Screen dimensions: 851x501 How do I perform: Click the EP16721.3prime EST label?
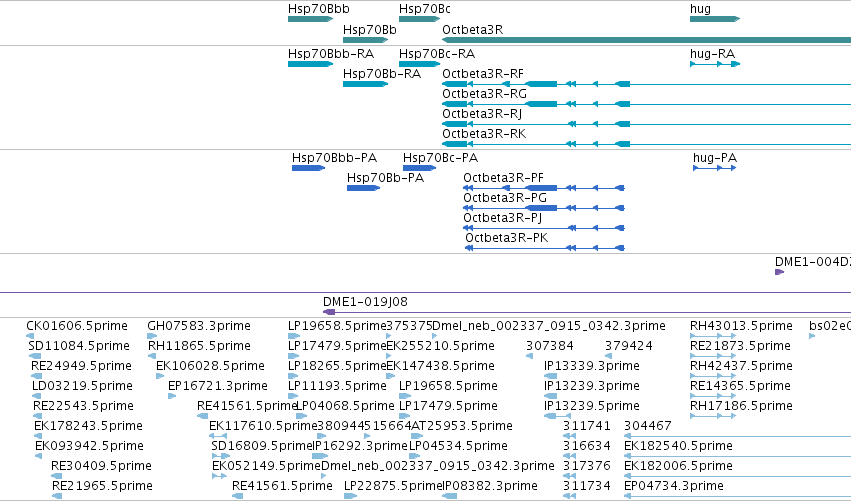218,386
